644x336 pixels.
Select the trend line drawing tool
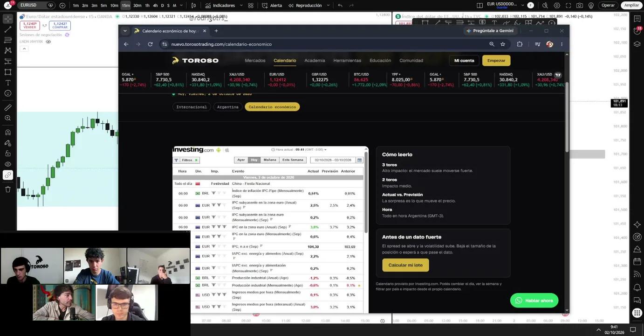click(x=8, y=29)
